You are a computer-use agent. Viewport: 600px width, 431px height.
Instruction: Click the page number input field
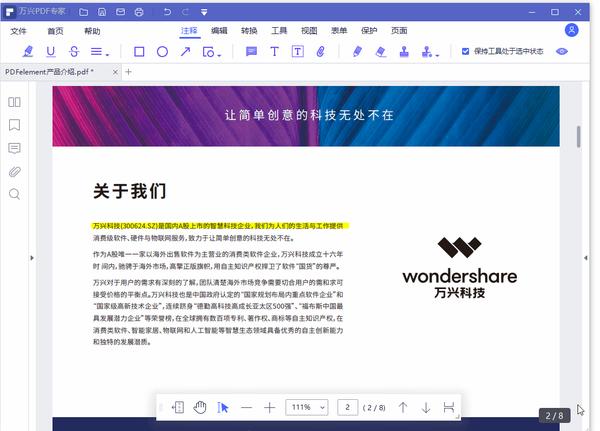click(347, 407)
